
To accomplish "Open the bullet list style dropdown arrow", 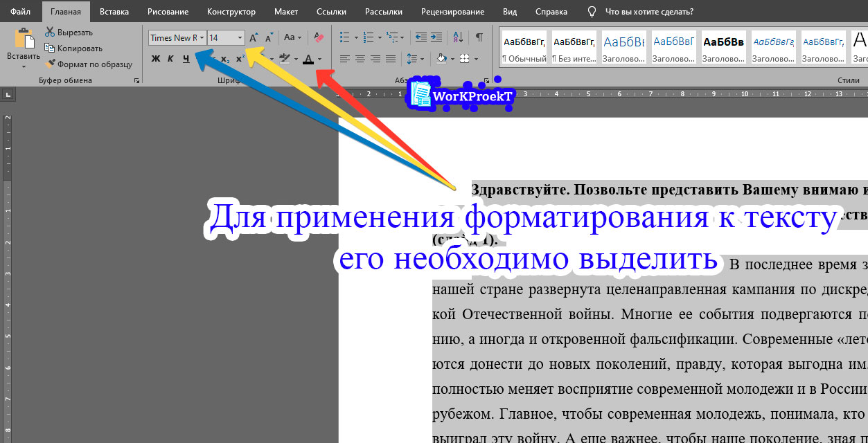I will coord(355,37).
